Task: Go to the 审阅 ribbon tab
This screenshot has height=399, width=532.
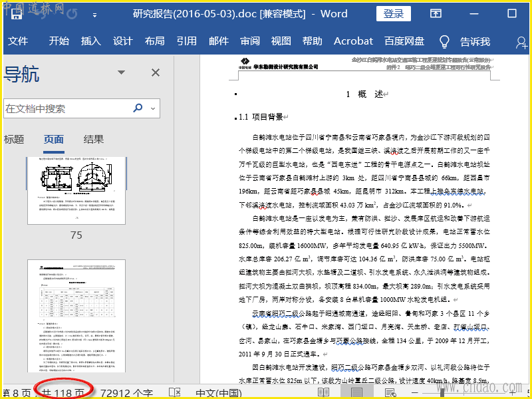Action: pyautogui.click(x=250, y=41)
